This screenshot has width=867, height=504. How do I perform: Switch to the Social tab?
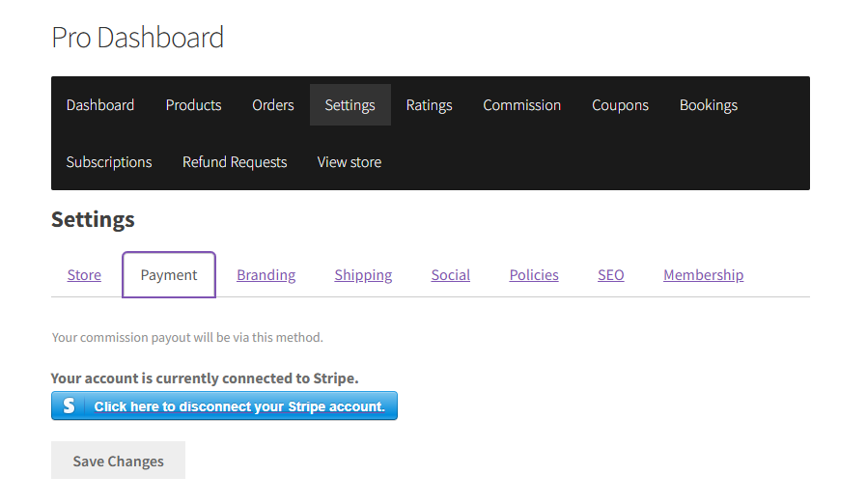tap(451, 275)
